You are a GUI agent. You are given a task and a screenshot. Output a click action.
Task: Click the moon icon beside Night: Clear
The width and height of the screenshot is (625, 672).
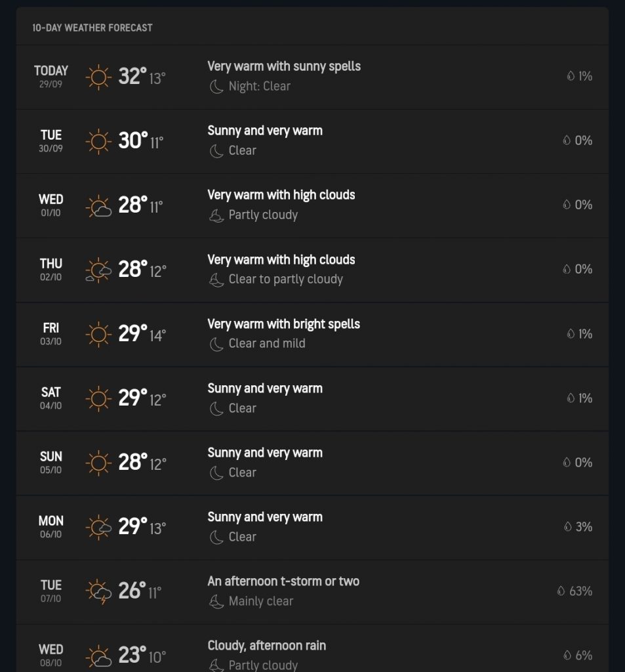coord(216,87)
